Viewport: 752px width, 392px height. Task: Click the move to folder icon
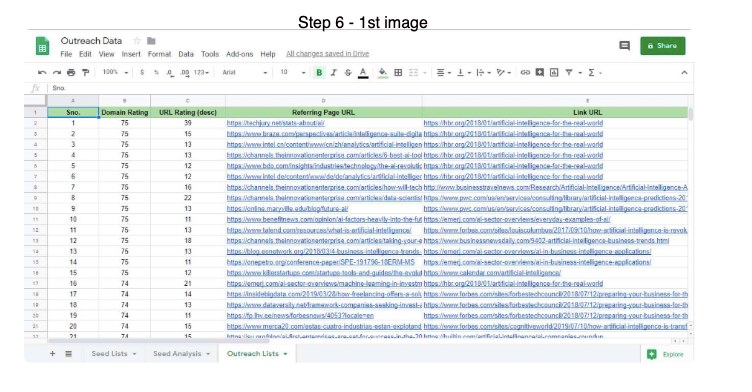tap(151, 41)
